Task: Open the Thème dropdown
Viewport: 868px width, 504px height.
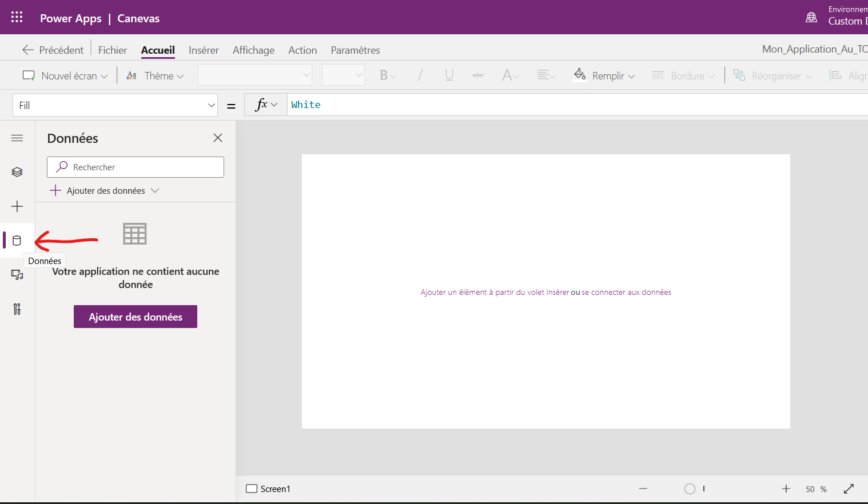Action: point(156,76)
